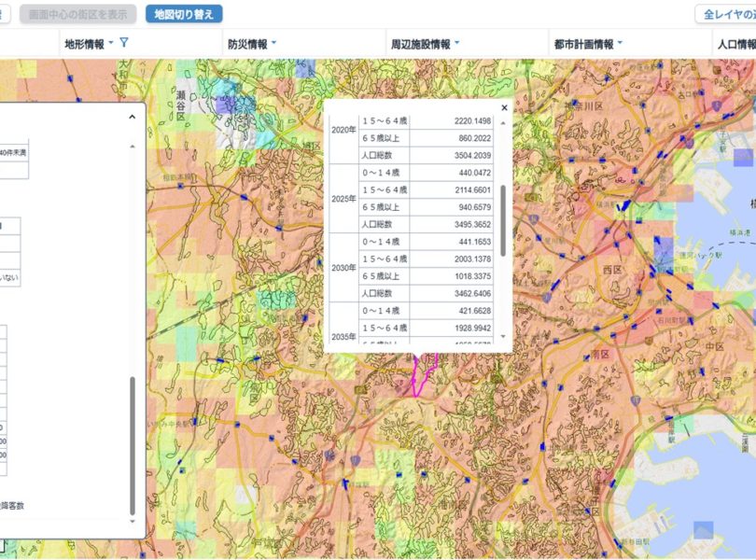
Task: Click the left panel scrollbar thumb
Action: tap(132, 443)
